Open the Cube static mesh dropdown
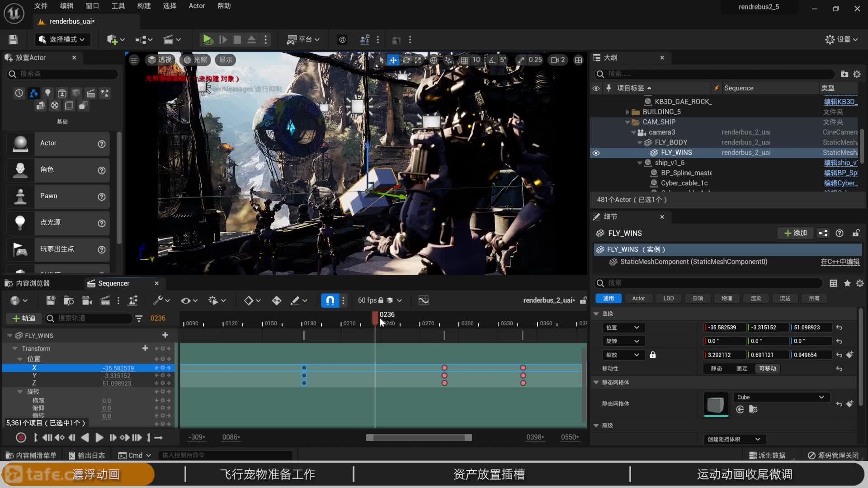Screen dimensions: 868x488 coord(781,397)
